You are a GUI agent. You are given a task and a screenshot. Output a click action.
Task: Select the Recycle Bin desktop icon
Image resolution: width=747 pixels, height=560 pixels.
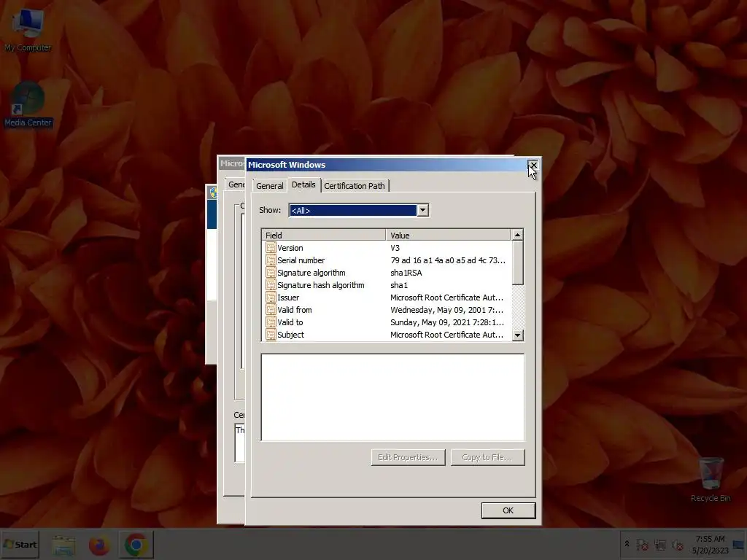pos(711,479)
